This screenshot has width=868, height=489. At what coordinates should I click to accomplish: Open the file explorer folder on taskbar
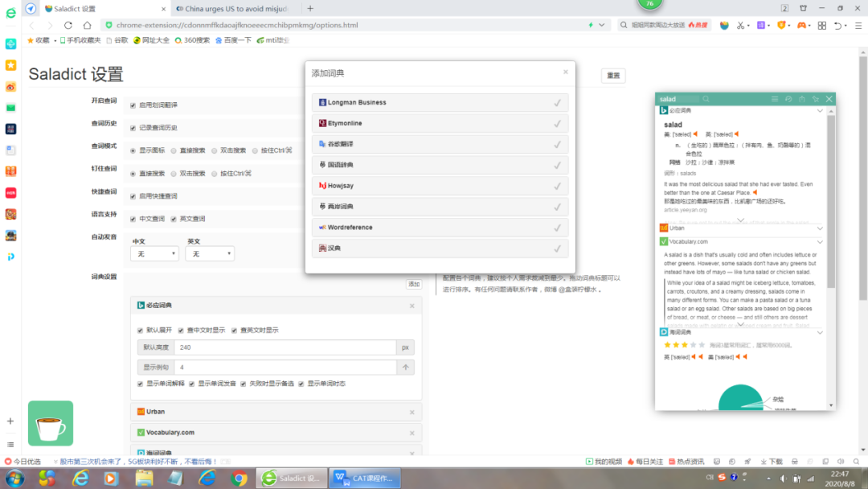pos(144,478)
